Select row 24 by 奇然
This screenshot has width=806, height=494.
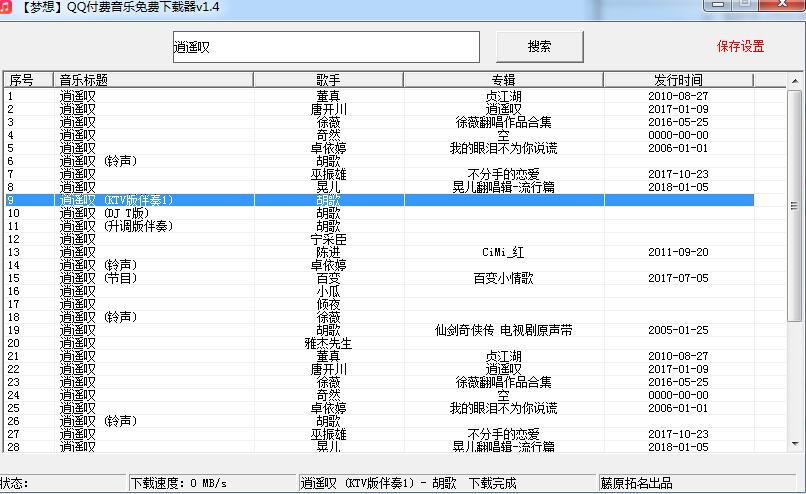coord(379,395)
